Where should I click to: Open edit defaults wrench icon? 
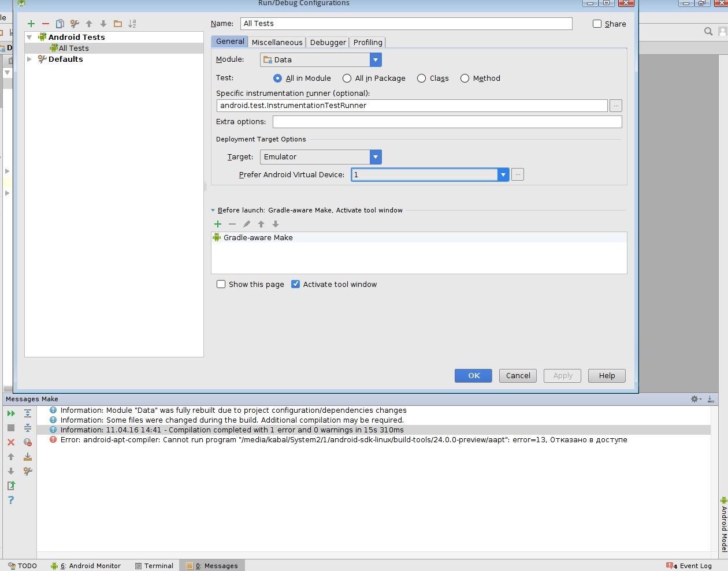pos(75,24)
